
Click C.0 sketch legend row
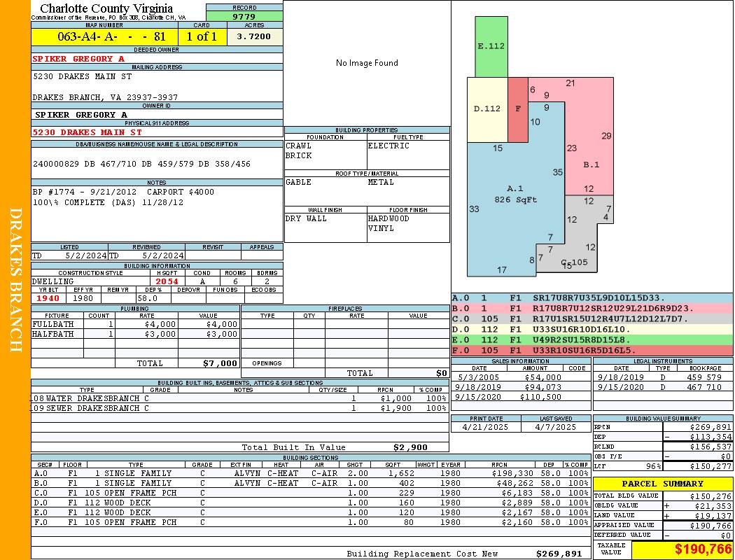[x=592, y=319]
